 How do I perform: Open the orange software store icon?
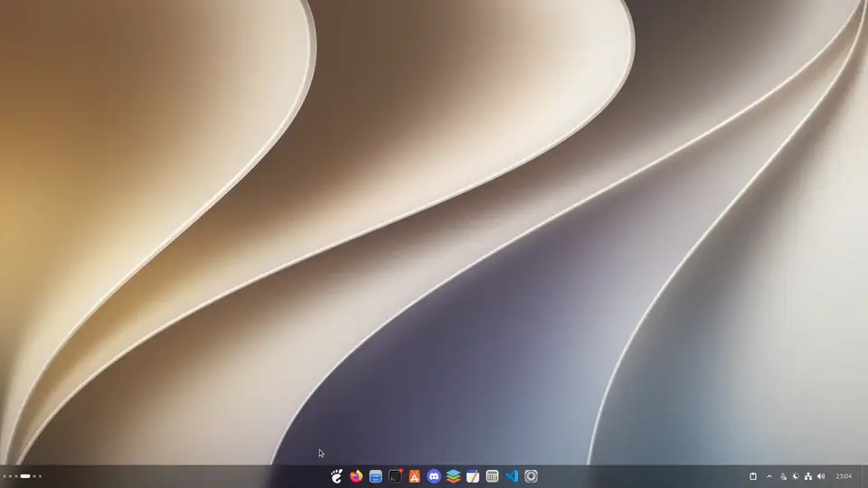415,476
